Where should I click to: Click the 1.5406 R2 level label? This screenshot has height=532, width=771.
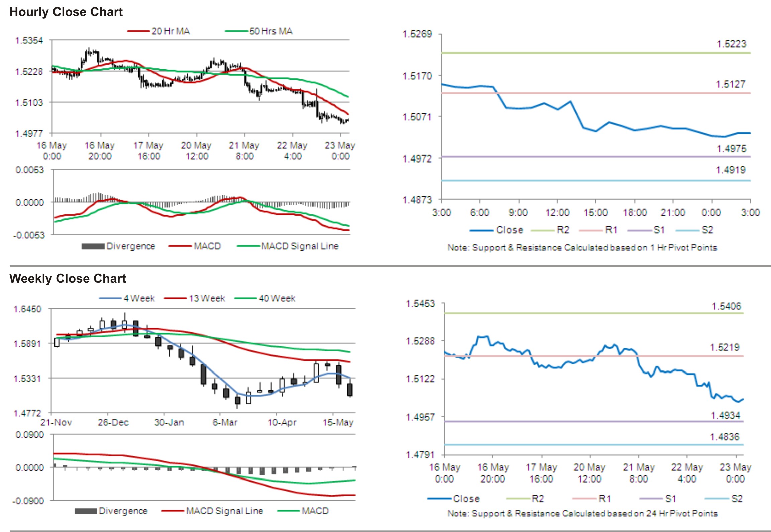pyautogui.click(x=727, y=306)
